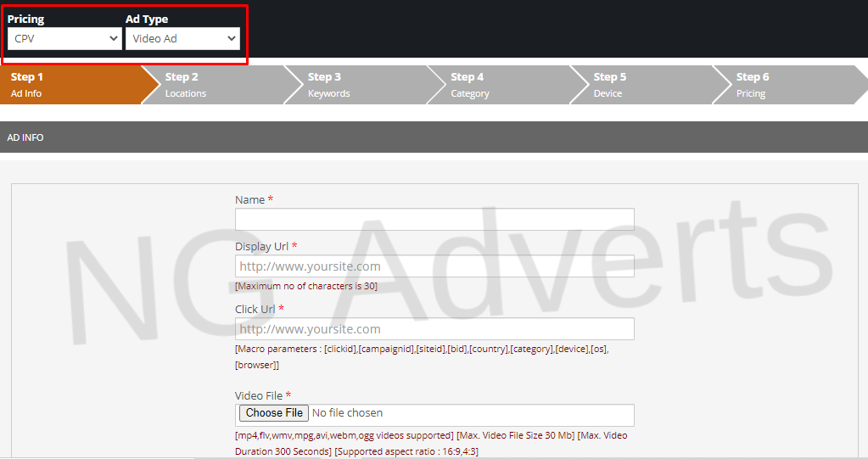Click into the Display Url input box
The height and width of the screenshot is (459, 868).
[x=434, y=266]
